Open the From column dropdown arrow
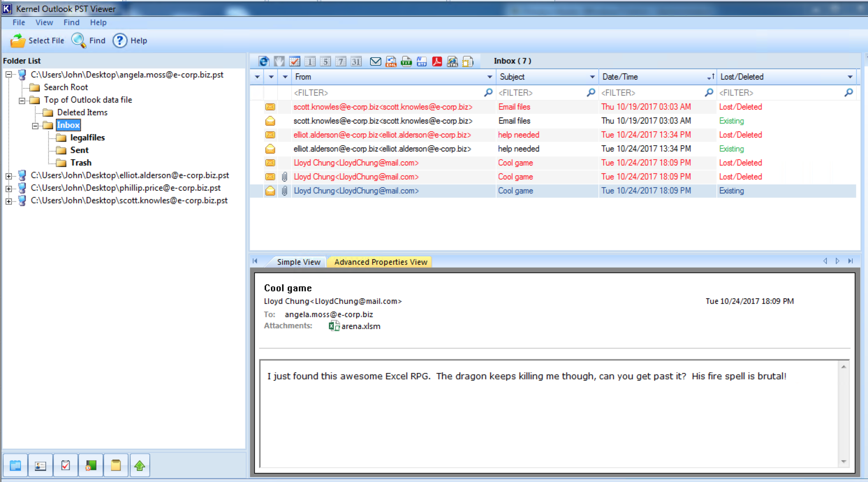The image size is (868, 482). point(490,77)
